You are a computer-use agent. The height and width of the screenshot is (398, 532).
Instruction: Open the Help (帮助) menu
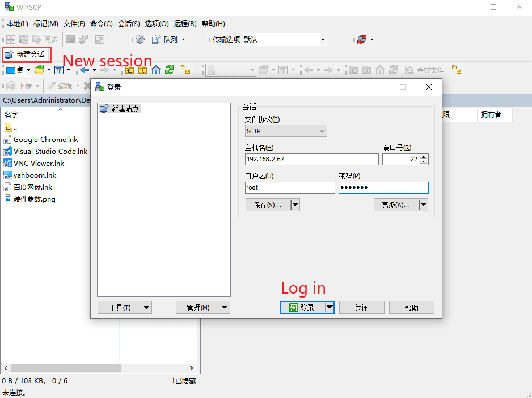213,23
